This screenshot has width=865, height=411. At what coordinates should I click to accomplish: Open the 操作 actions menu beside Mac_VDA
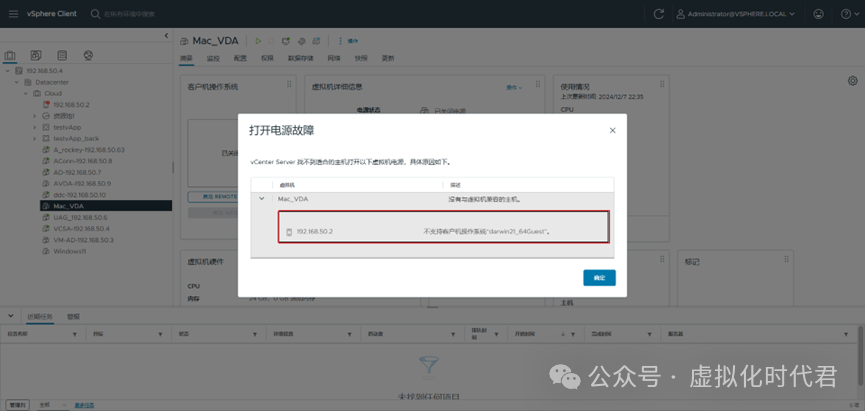click(x=348, y=41)
